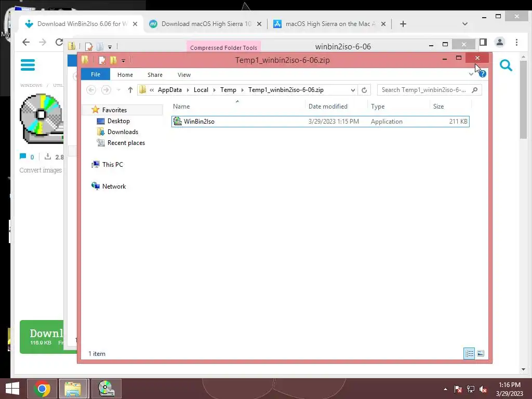This screenshot has width=532, height=399.
Task: Open Customize Quick Access Toolbar dropdown
Action: pyautogui.click(x=124, y=60)
